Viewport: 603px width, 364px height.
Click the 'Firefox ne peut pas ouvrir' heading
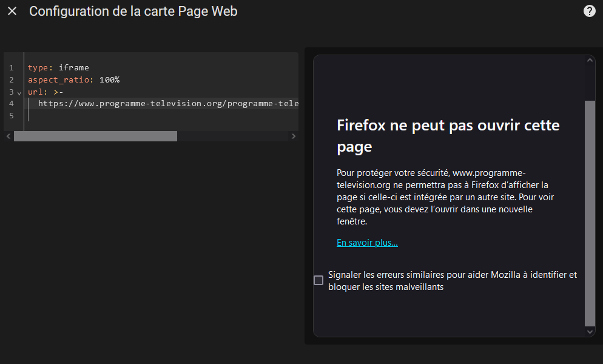448,136
